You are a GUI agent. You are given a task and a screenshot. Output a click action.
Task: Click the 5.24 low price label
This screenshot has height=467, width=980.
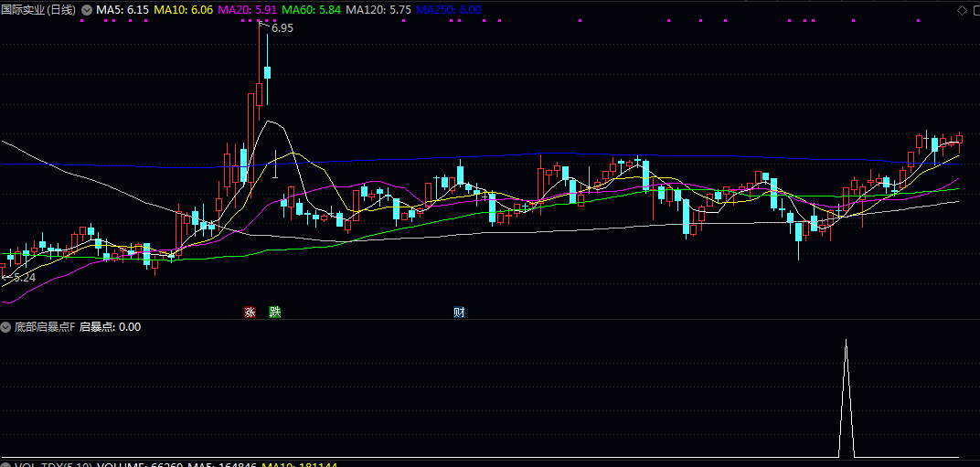tap(25, 278)
